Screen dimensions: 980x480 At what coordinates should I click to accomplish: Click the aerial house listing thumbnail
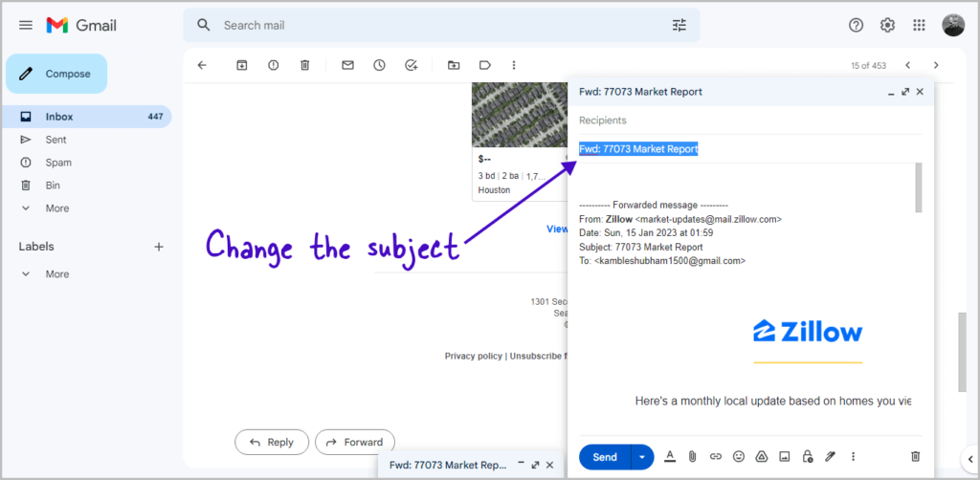click(519, 115)
